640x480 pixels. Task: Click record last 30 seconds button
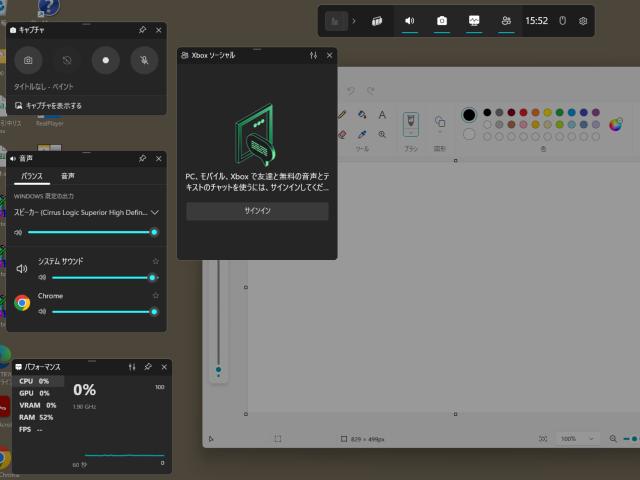[x=67, y=60]
